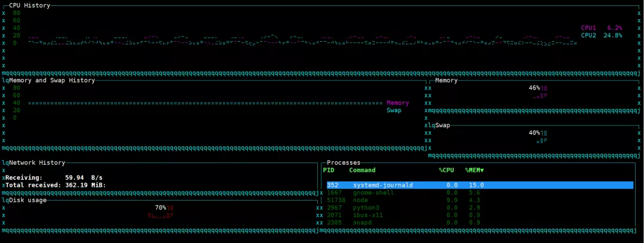Click the Network History panel title
The height and width of the screenshot is (243, 644).
tap(37, 162)
